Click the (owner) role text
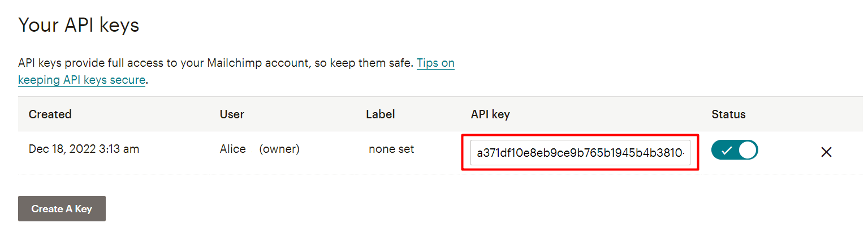The height and width of the screenshot is (227, 868). tap(279, 149)
